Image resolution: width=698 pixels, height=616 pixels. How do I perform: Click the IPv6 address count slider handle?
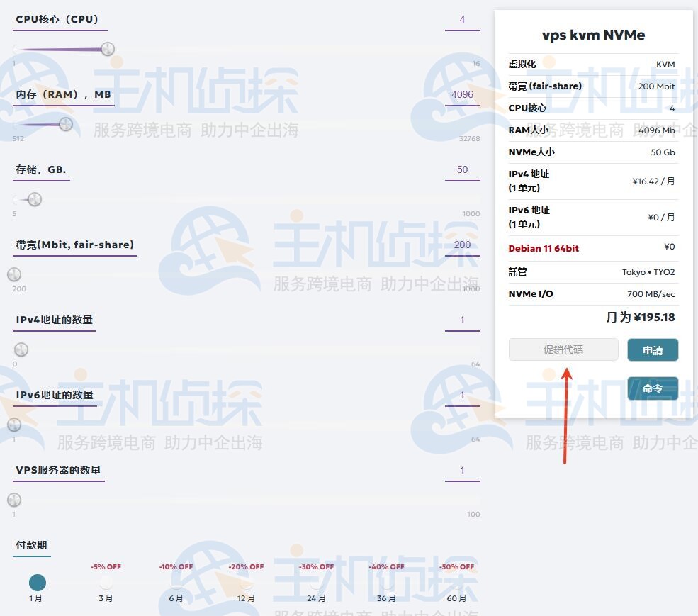pyautogui.click(x=14, y=425)
